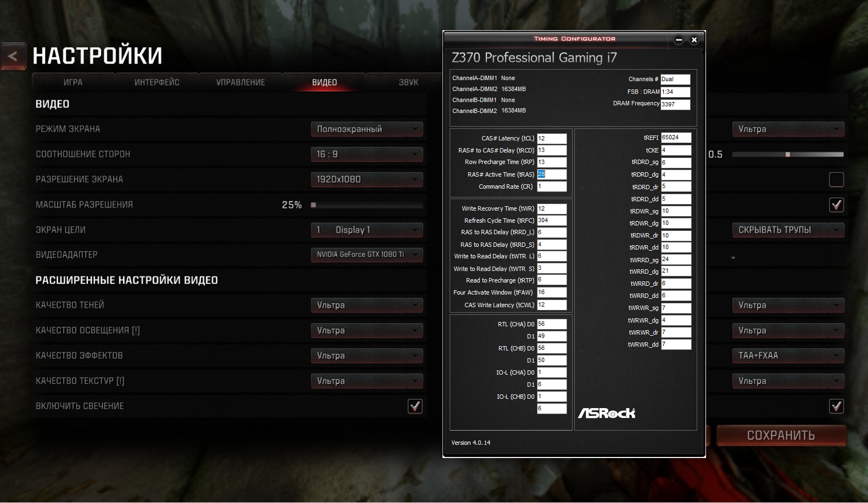Viewport: 868px width, 503px height.
Task: Click the CAS Write Latency (tCWL) field
Action: click(x=552, y=305)
